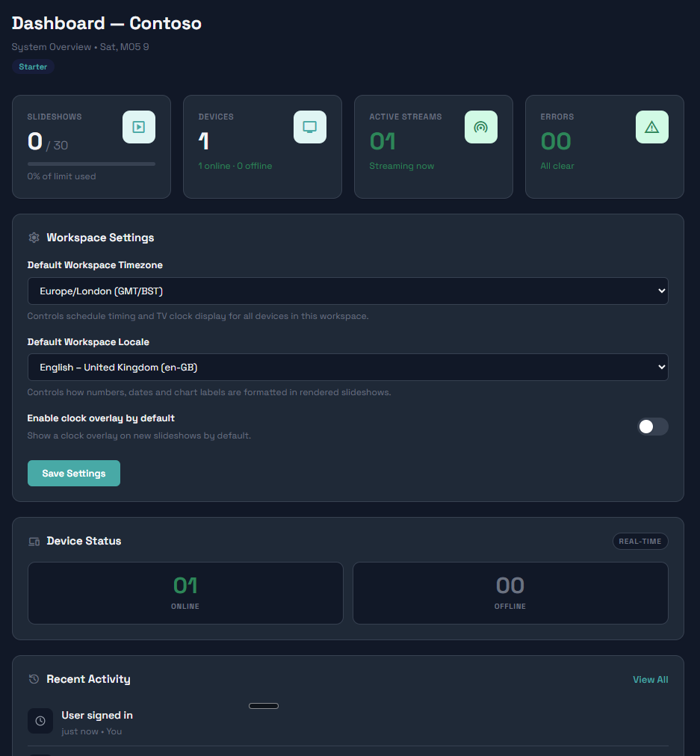
Task: Click the Workspace Settings section title
Action: click(100, 238)
